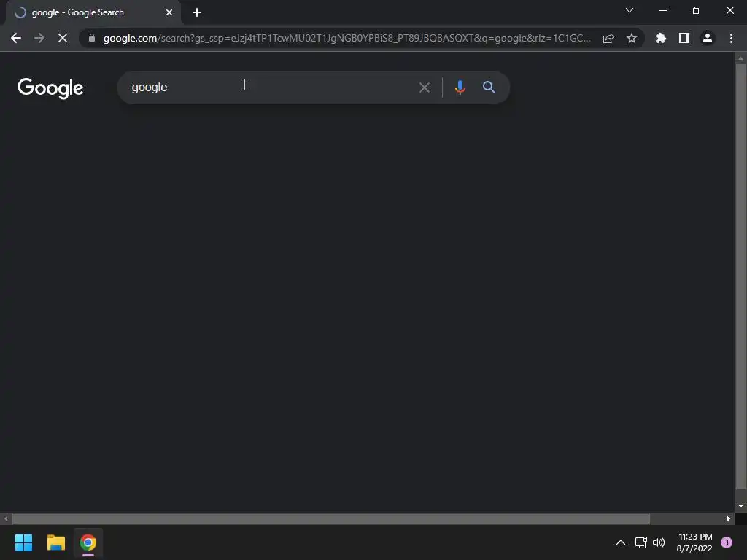Open notifications badge showing 3

point(727,542)
